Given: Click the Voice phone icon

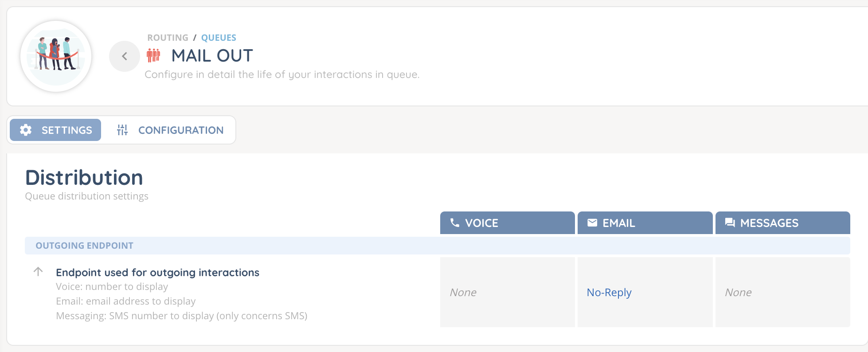Looking at the screenshot, I should tap(455, 223).
